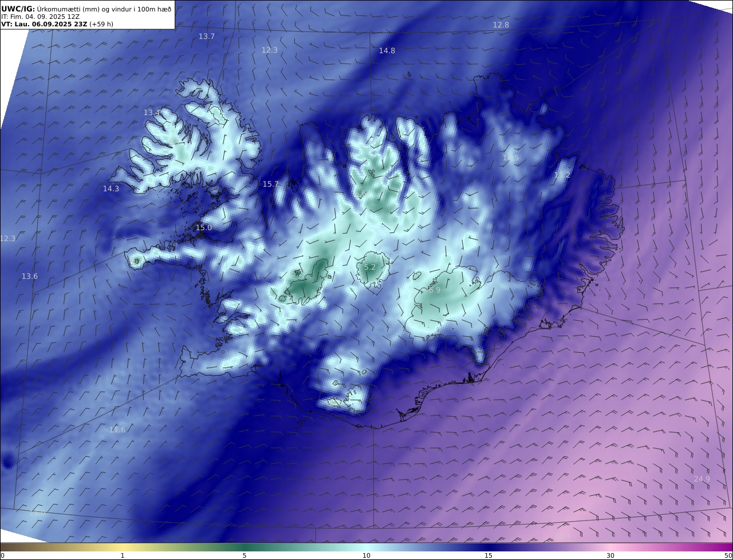The image size is (733, 560).
Task: Click the colorbar tick label 0
Action: click(x=2, y=555)
